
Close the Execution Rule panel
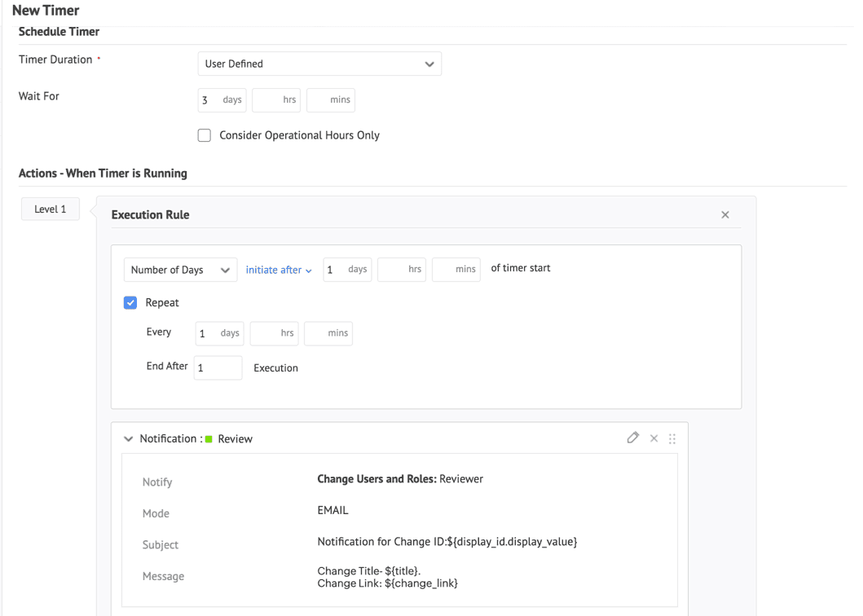(x=725, y=215)
